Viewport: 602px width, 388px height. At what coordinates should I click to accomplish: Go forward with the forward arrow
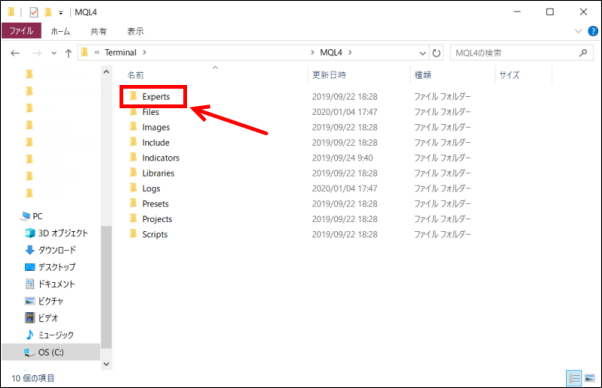(x=36, y=53)
